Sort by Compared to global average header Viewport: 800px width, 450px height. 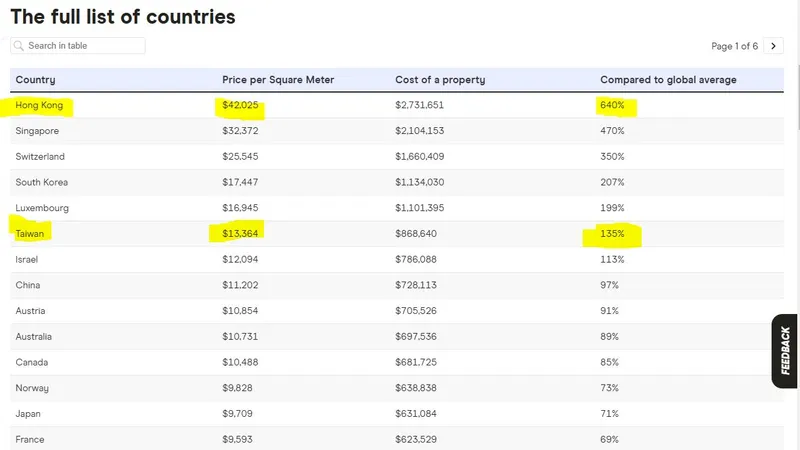[x=667, y=80]
